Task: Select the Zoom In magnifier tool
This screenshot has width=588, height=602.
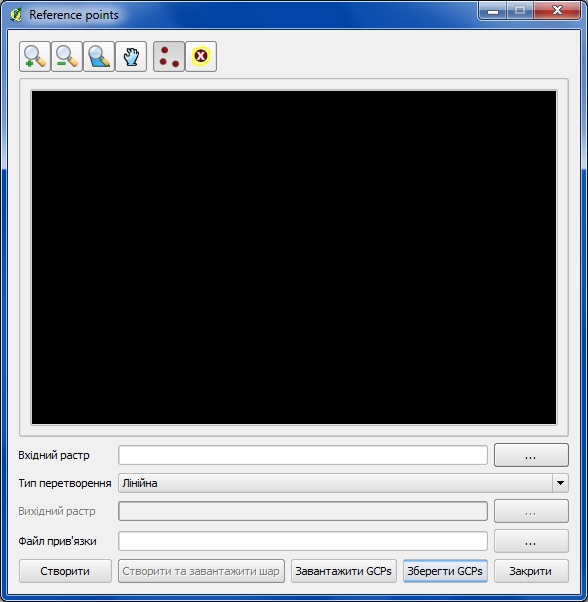Action: (35, 56)
